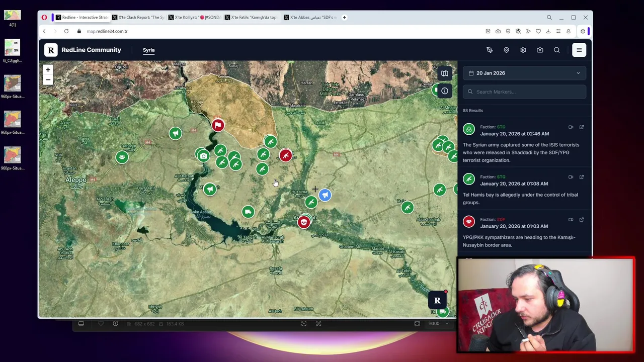Open external link for ISIS terrorists captured entry
The image size is (644, 362).
click(x=582, y=127)
